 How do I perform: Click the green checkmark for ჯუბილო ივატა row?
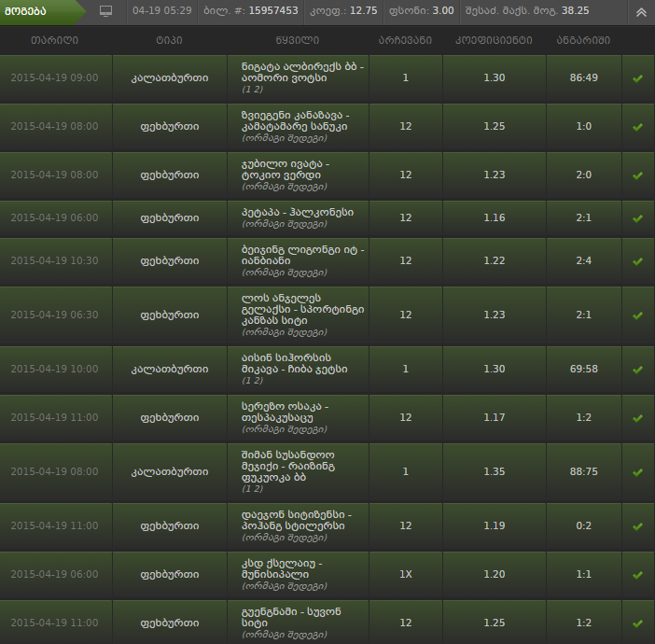pyautogui.click(x=637, y=175)
